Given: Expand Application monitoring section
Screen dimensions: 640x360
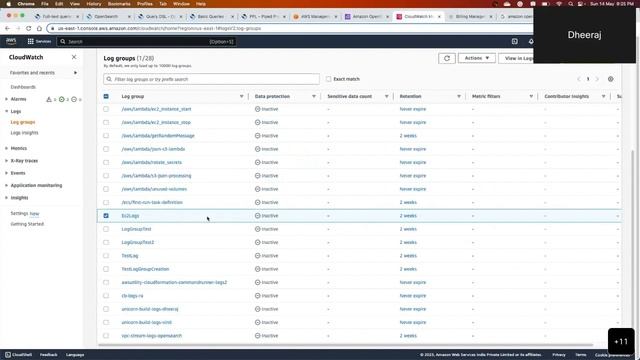Looking at the screenshot, I should (7, 185).
